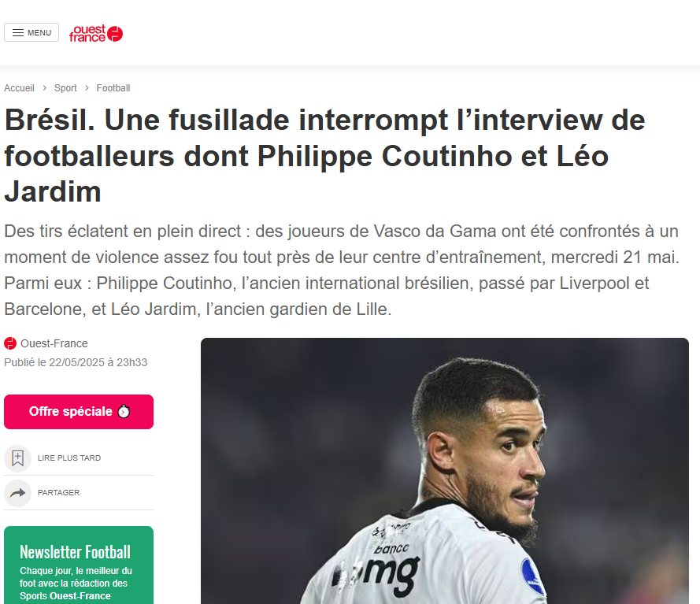
Task: Select the LIRE PLUS TARD label
Action: (69, 458)
